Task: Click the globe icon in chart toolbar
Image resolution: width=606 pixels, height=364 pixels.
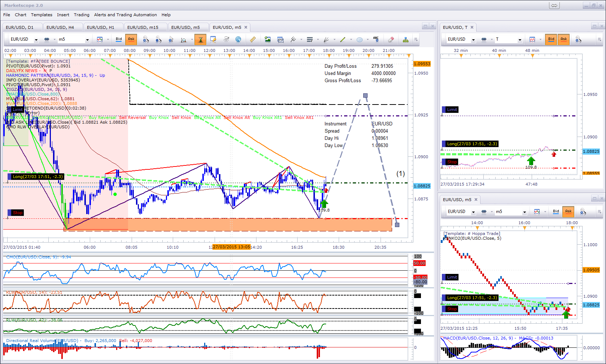Action: tap(238, 40)
